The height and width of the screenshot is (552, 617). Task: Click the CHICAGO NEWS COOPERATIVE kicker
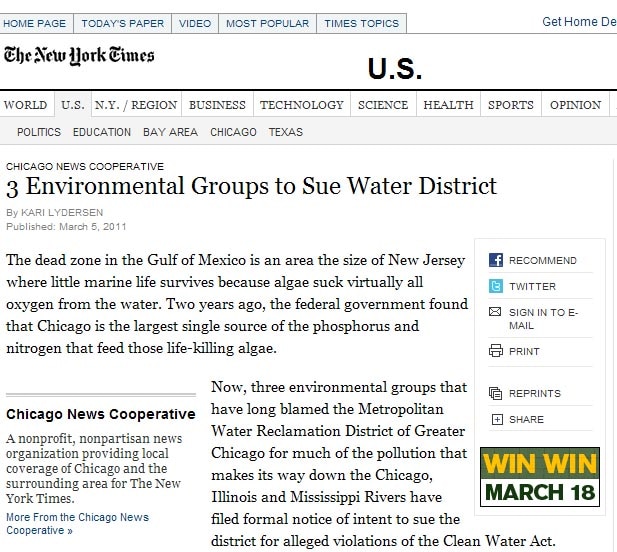85,166
